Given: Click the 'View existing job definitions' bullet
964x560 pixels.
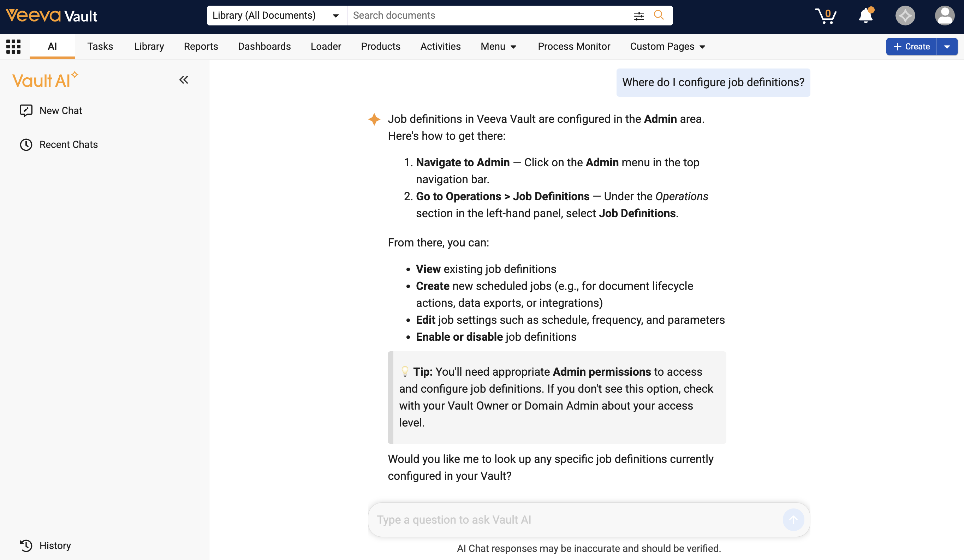Looking at the screenshot, I should click(x=486, y=269).
